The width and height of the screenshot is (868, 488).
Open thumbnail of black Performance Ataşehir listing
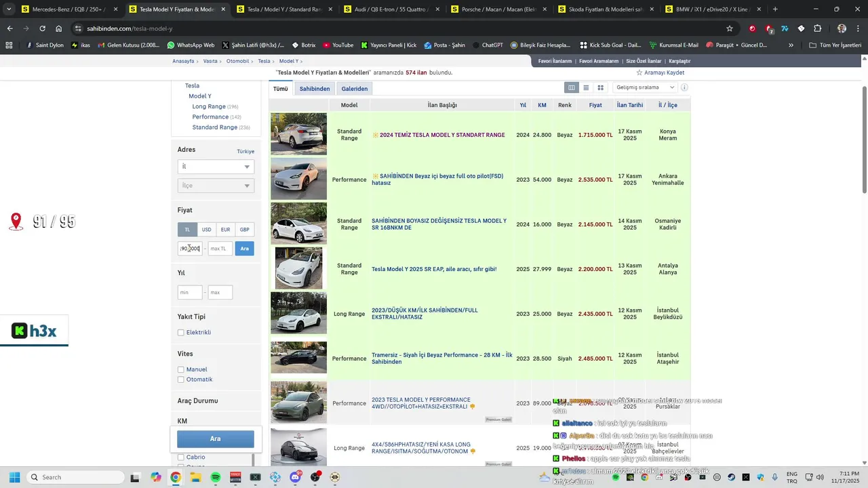298,358
